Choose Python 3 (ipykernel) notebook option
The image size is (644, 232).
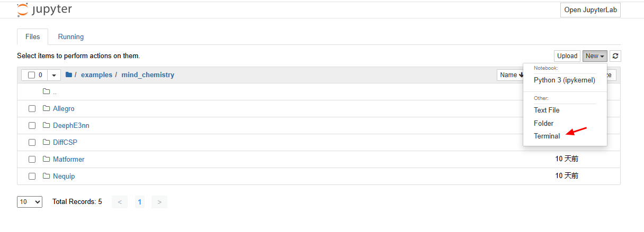pyautogui.click(x=565, y=80)
